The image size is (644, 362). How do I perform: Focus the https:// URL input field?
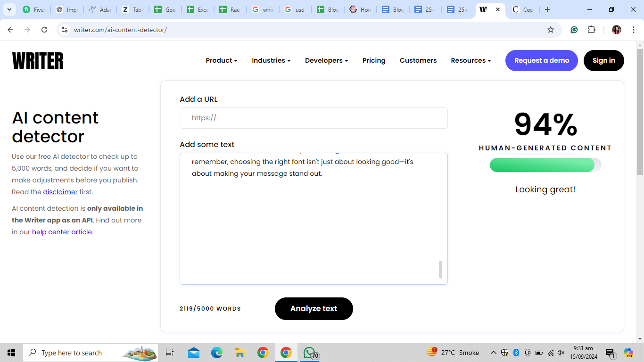pyautogui.click(x=314, y=118)
